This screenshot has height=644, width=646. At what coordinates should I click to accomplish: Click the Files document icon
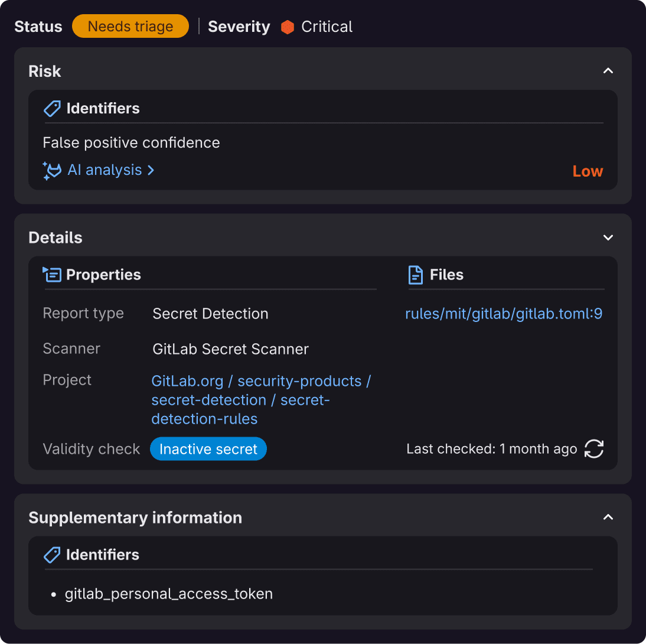415,275
